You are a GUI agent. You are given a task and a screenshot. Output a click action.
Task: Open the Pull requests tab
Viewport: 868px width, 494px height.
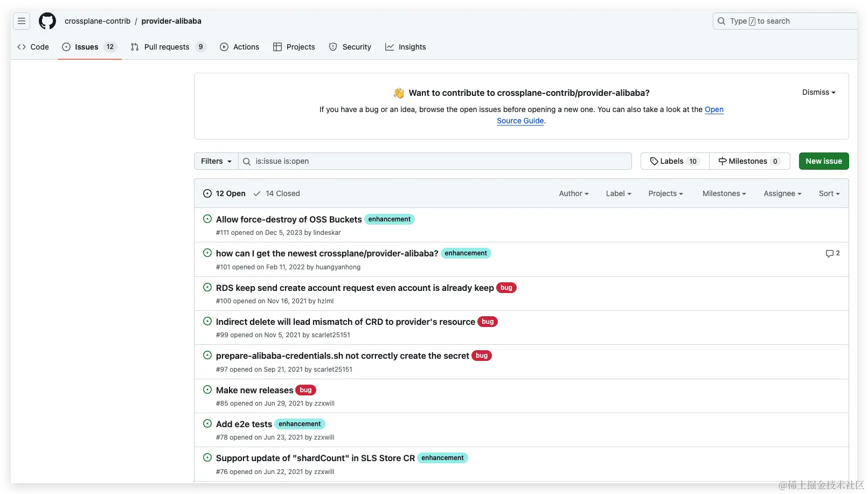point(168,47)
